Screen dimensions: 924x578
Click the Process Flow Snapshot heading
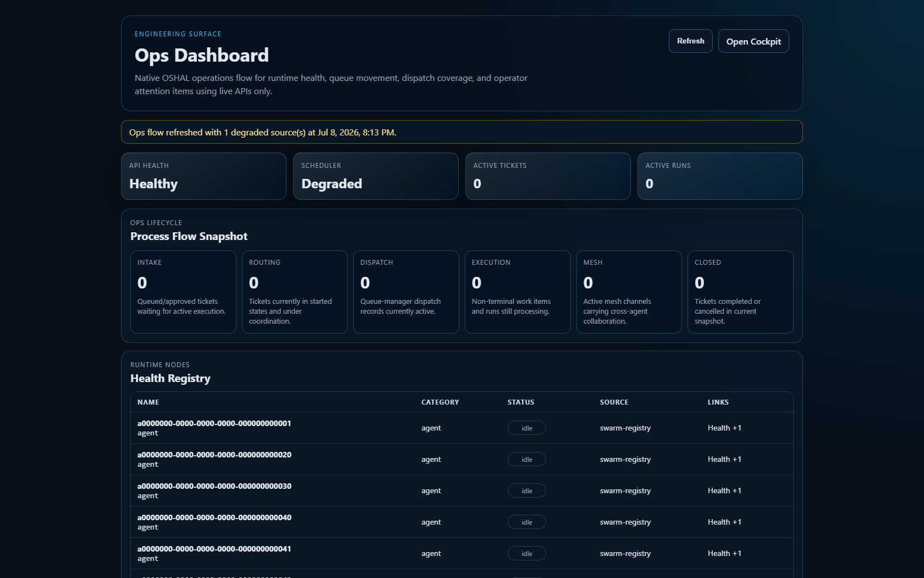pos(189,236)
